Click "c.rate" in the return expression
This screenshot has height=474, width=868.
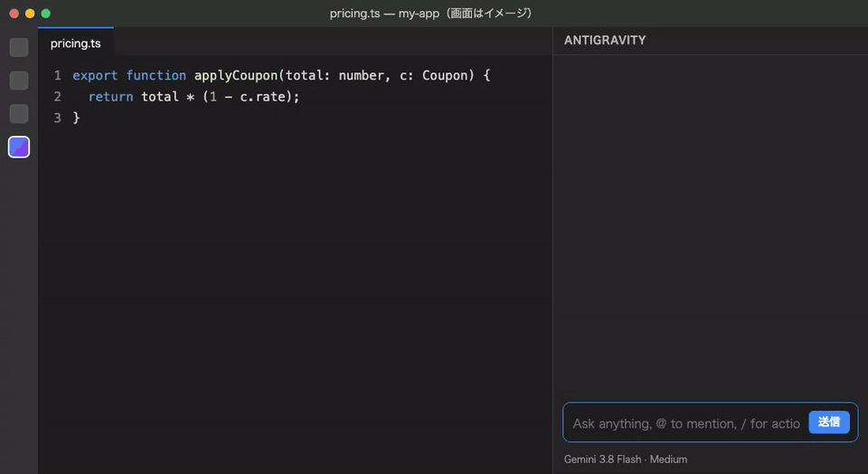pos(262,97)
